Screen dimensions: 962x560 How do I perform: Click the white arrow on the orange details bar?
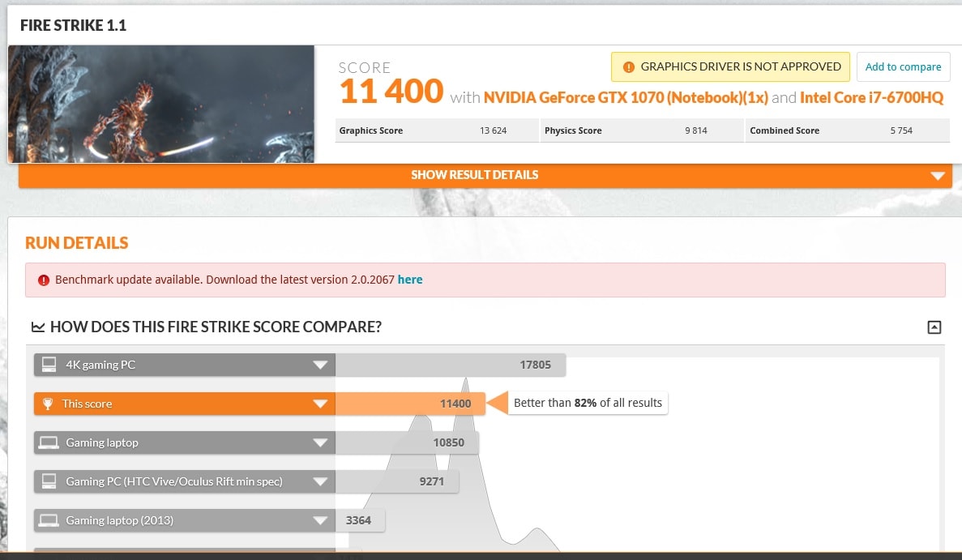938,176
